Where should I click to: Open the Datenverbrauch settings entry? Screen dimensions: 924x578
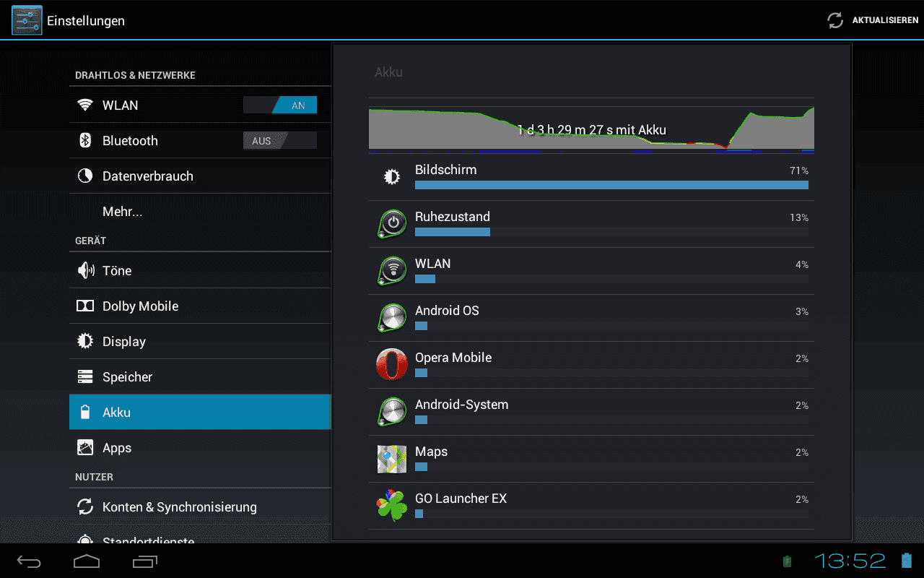pos(200,176)
